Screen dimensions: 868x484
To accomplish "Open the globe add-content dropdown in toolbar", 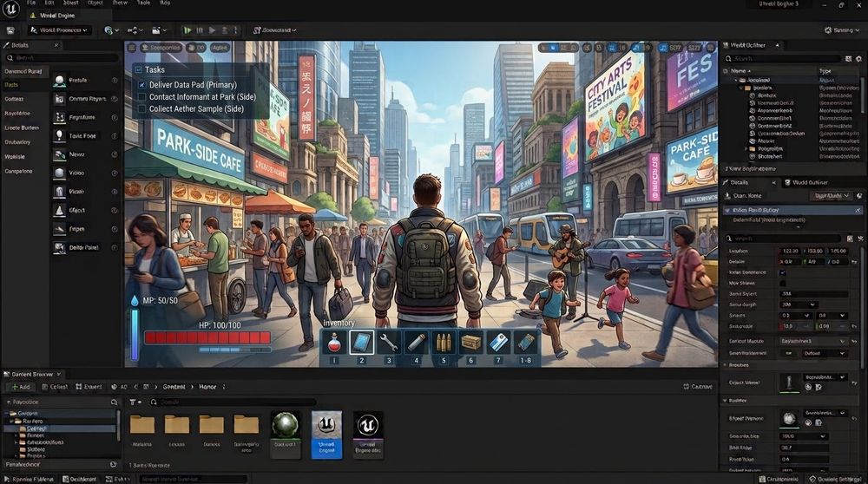I will [x=111, y=29].
